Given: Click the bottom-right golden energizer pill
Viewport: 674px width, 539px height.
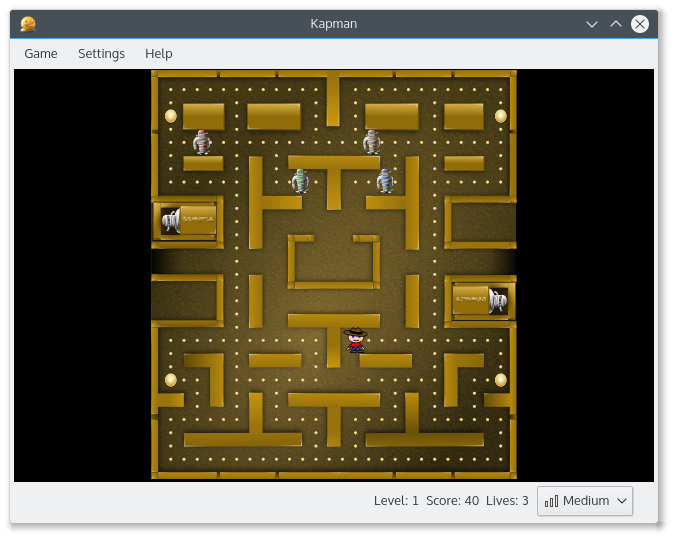Looking at the screenshot, I should pyautogui.click(x=500, y=380).
